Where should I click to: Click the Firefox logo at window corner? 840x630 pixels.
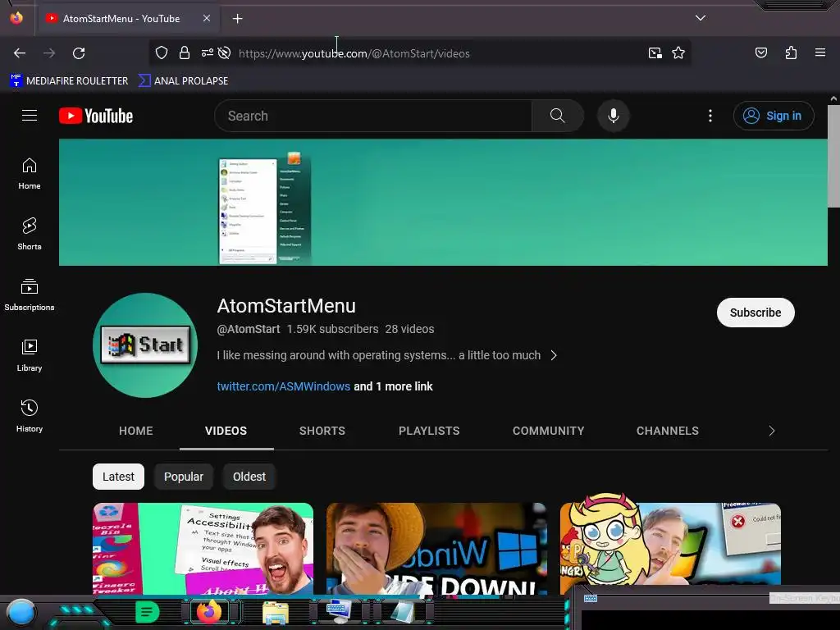[16, 18]
